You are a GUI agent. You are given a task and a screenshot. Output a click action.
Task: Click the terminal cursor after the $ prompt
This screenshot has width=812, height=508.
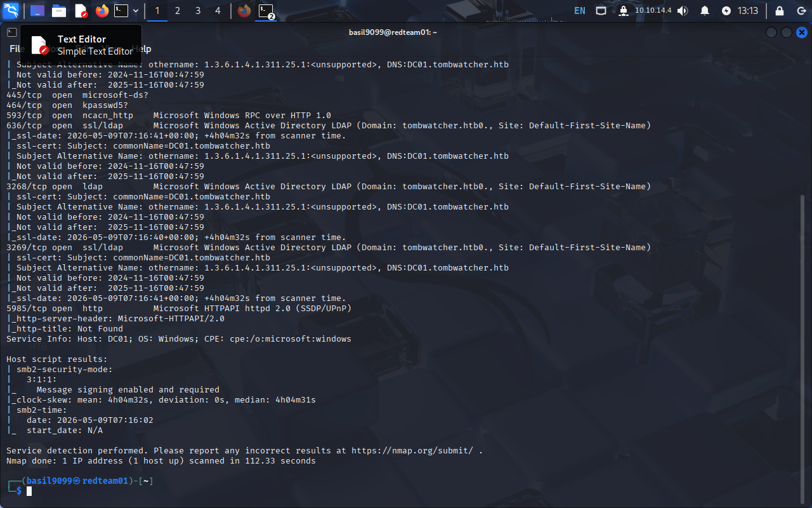29,491
